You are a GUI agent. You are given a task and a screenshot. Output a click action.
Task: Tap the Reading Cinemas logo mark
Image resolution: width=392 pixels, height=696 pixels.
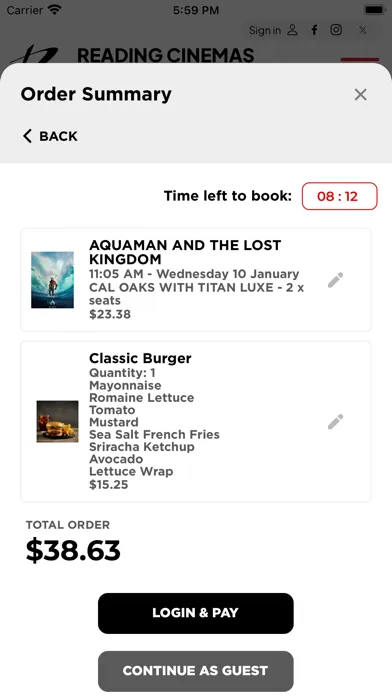pyautogui.click(x=35, y=54)
